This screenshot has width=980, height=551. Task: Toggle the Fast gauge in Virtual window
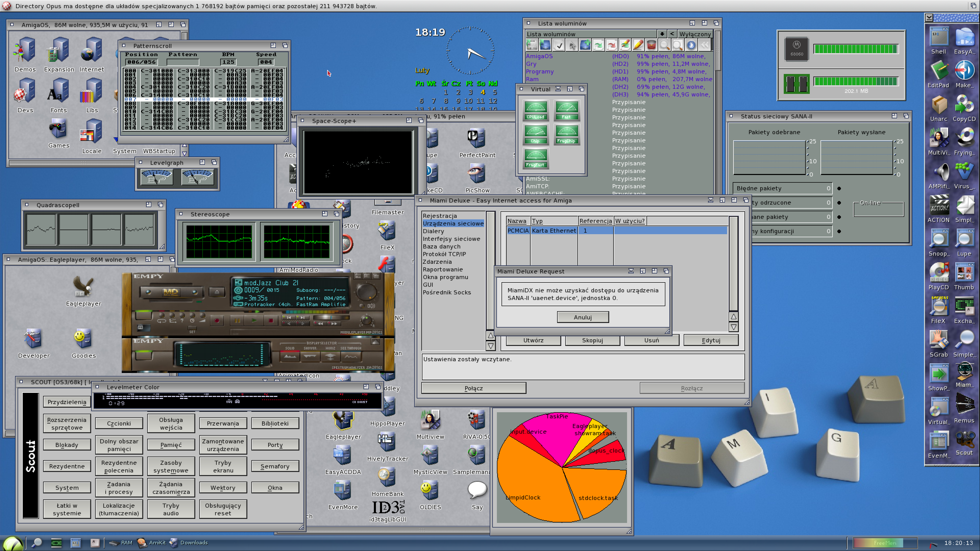567,110
